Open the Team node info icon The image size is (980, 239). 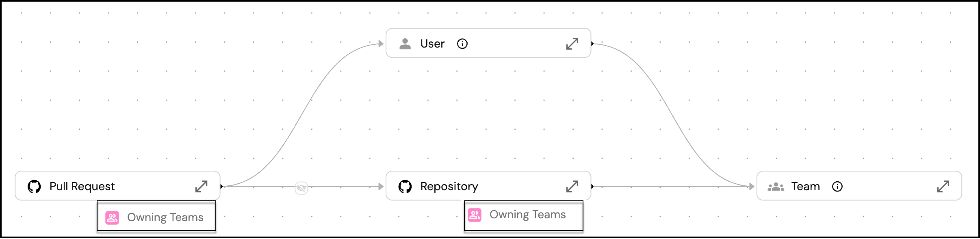837,187
